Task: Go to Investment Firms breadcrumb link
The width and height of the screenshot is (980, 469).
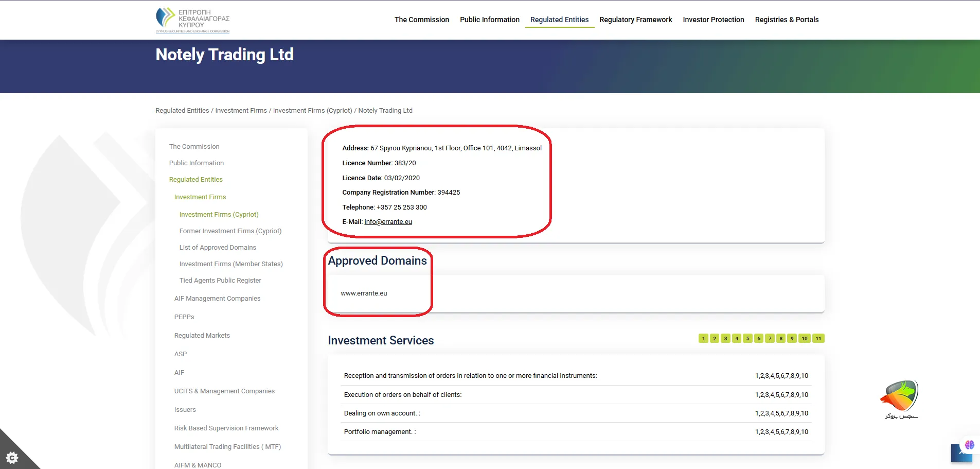Action: tap(241, 111)
